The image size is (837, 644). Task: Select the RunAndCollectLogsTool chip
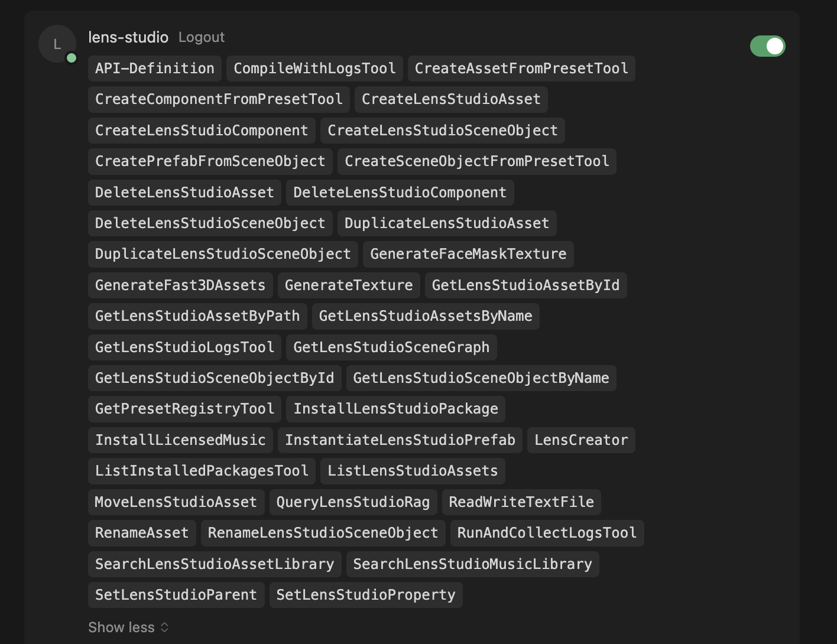[x=547, y=533]
